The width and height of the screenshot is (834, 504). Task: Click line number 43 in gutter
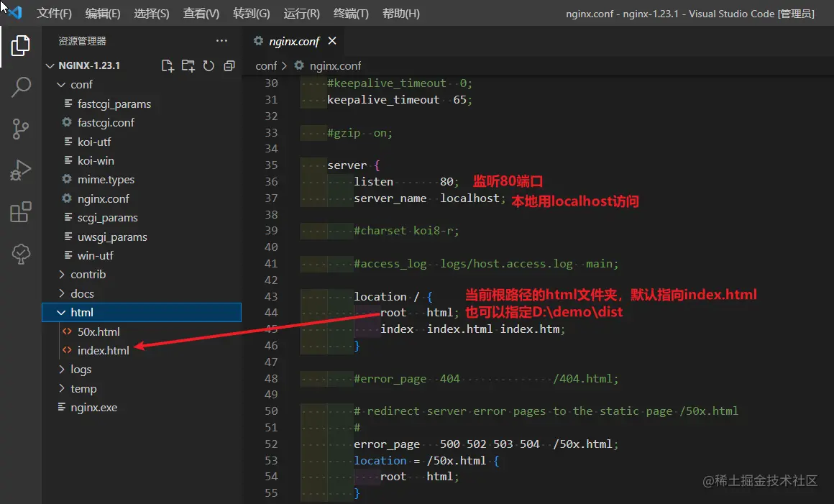[x=271, y=297]
